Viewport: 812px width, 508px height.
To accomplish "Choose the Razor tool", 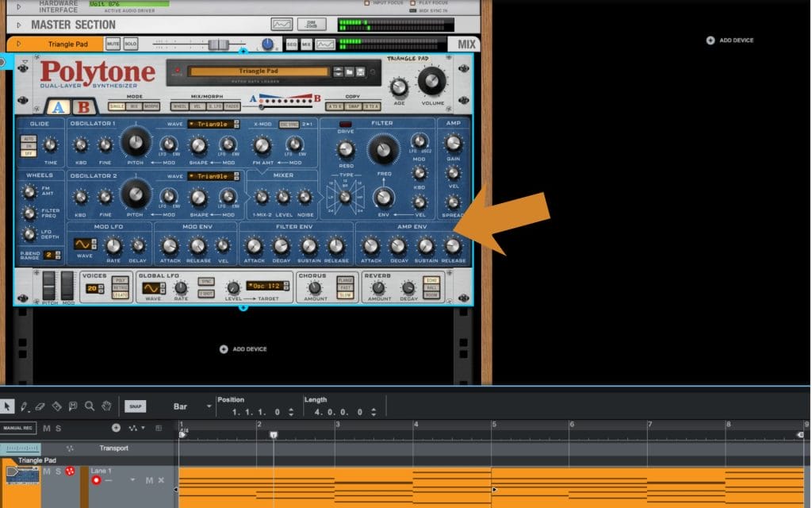I will coord(56,406).
